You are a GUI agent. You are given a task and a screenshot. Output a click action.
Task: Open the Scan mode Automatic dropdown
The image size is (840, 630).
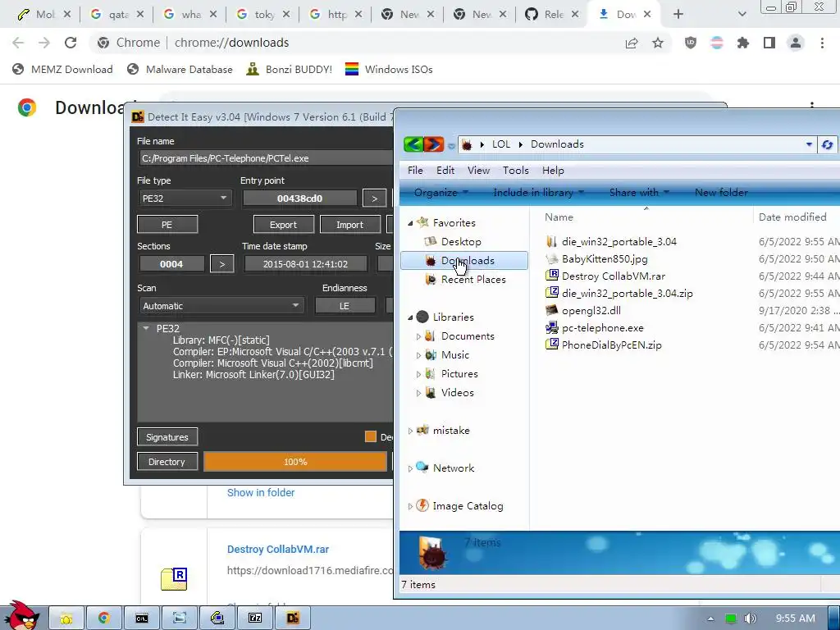click(x=221, y=306)
